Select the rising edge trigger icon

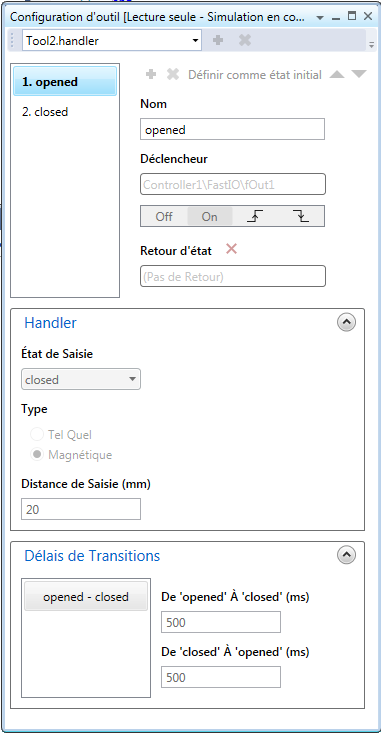coord(255,216)
